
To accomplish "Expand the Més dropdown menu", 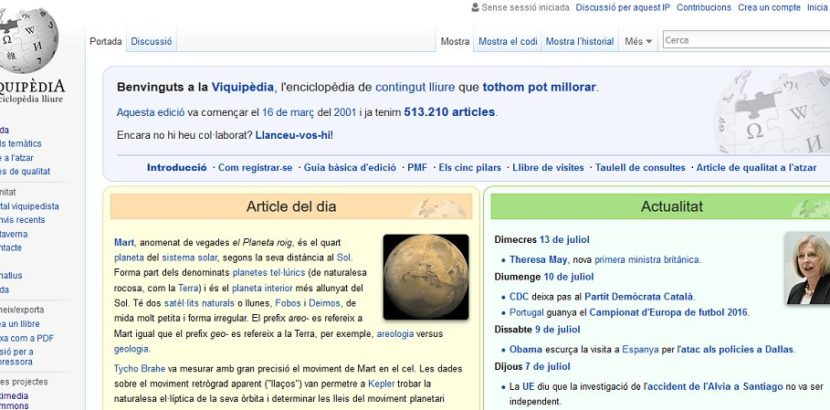I will coord(638,41).
